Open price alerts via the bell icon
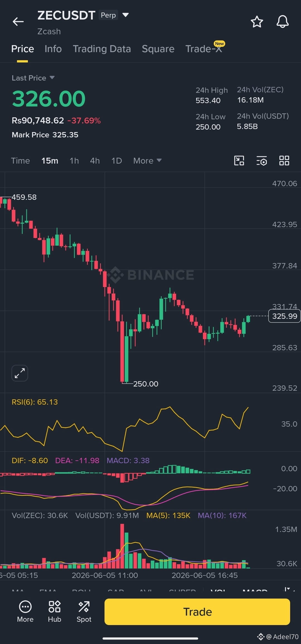The image size is (301, 644). [282, 22]
